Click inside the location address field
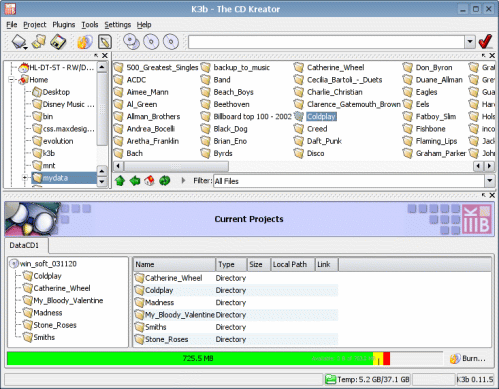 pos(326,42)
